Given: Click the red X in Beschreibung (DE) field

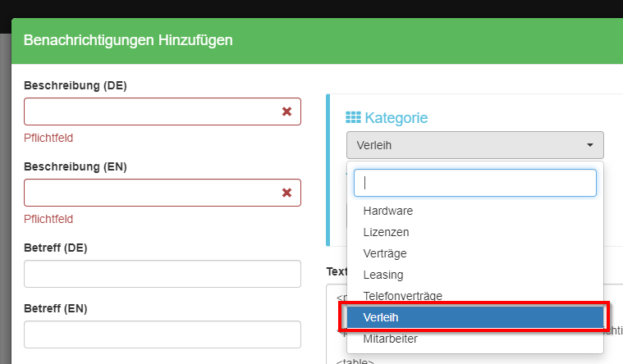Looking at the screenshot, I should tap(286, 111).
